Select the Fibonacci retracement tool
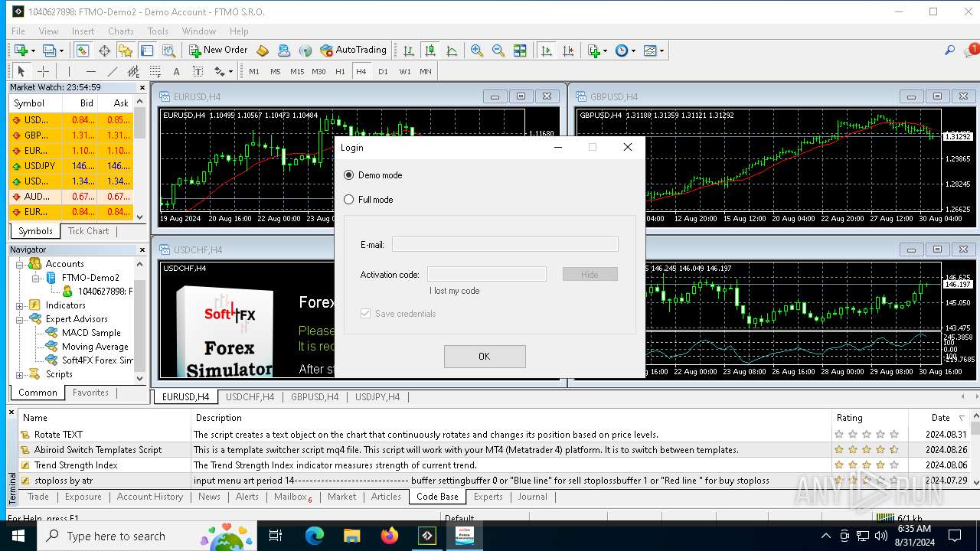This screenshot has width=980, height=551. click(x=155, y=71)
